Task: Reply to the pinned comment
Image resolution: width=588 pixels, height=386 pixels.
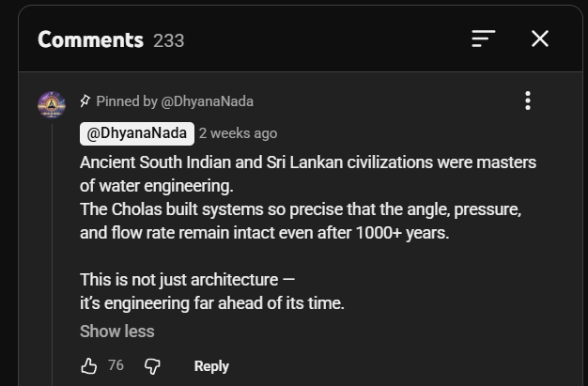Action: tap(211, 366)
